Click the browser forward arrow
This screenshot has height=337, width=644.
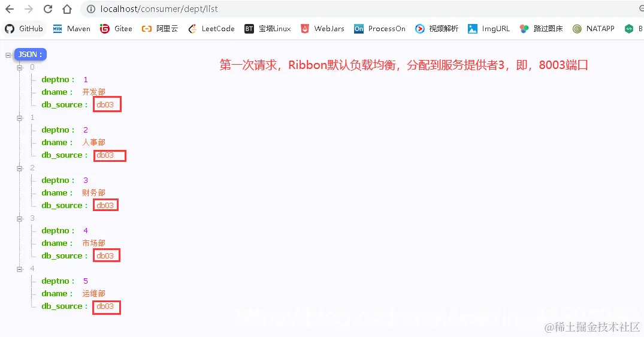click(29, 9)
